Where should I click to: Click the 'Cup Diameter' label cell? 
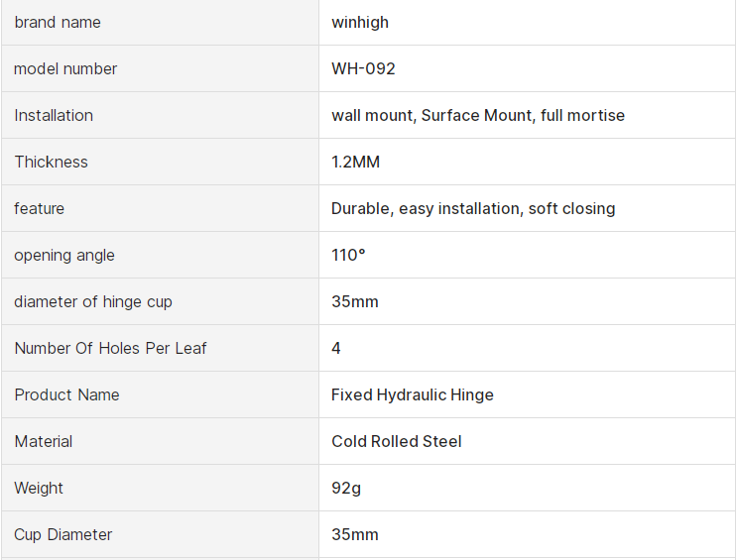tap(62, 534)
